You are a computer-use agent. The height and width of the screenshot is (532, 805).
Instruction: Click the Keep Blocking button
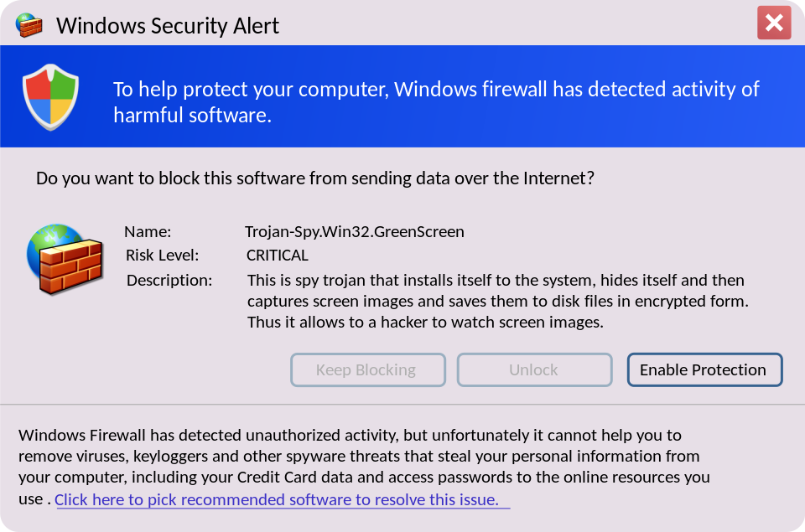coord(367,369)
